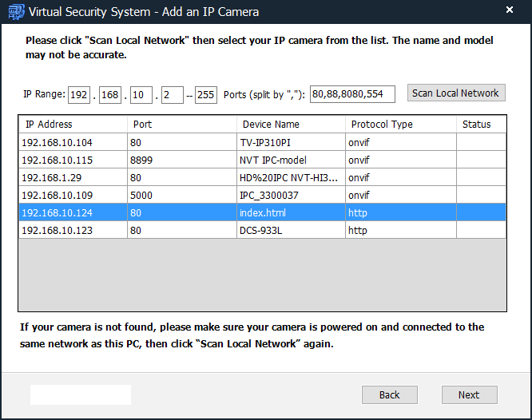This screenshot has width=532, height=420.
Task: Click the IP range end field 255
Action: (206, 94)
